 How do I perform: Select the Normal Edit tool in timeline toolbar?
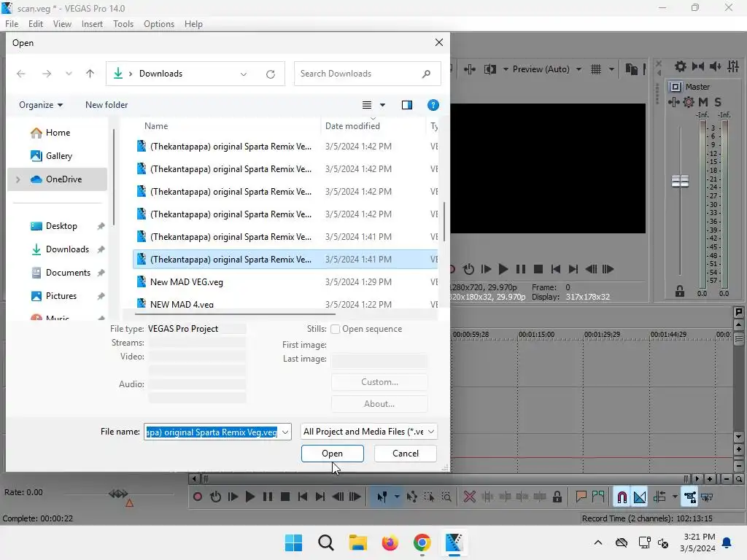(382, 497)
